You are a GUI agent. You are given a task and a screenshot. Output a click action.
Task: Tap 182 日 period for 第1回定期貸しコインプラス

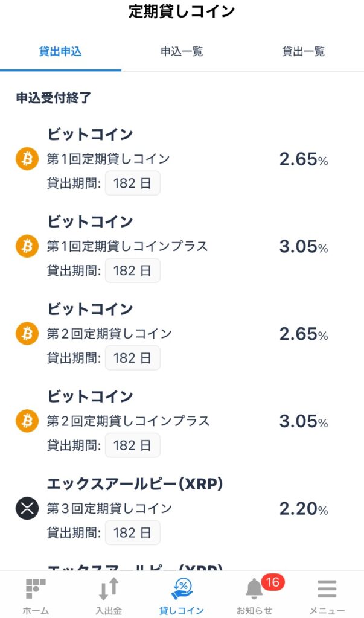(133, 271)
